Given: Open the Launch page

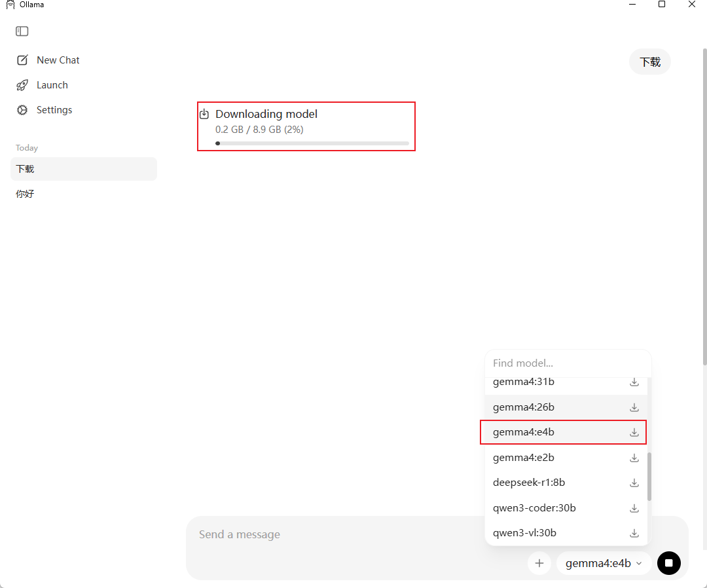Looking at the screenshot, I should point(52,85).
